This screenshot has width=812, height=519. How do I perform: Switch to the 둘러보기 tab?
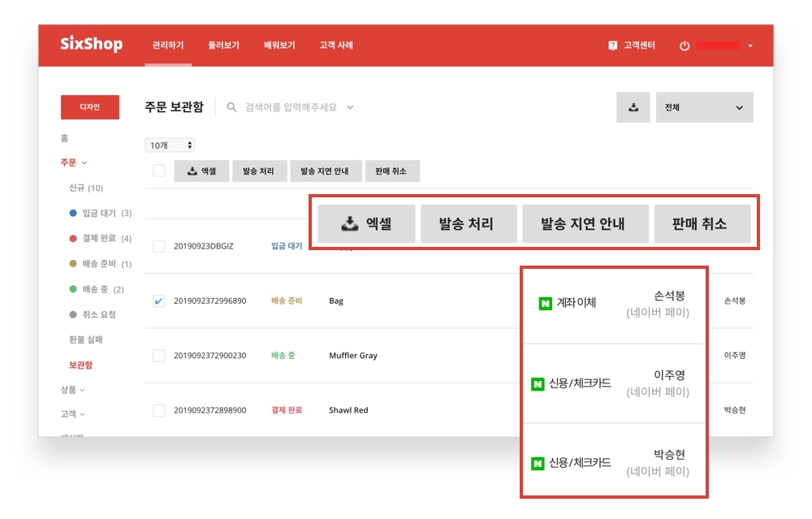[223, 45]
